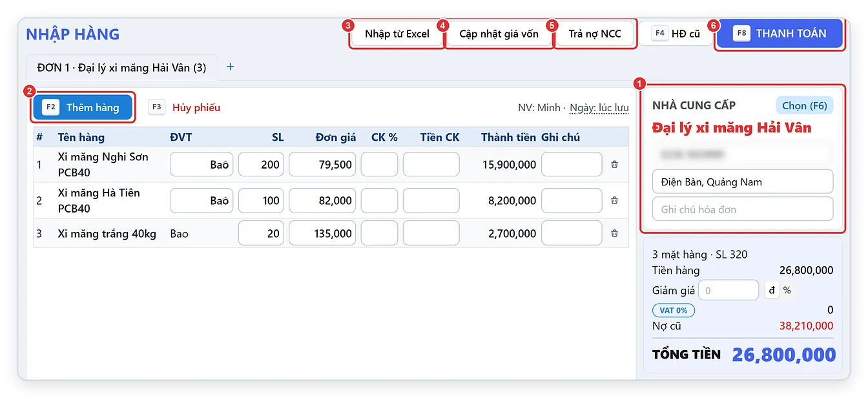Click the THANH TOÁN payment button
Image resolution: width=868 pixels, height=398 pixels.
click(x=780, y=34)
